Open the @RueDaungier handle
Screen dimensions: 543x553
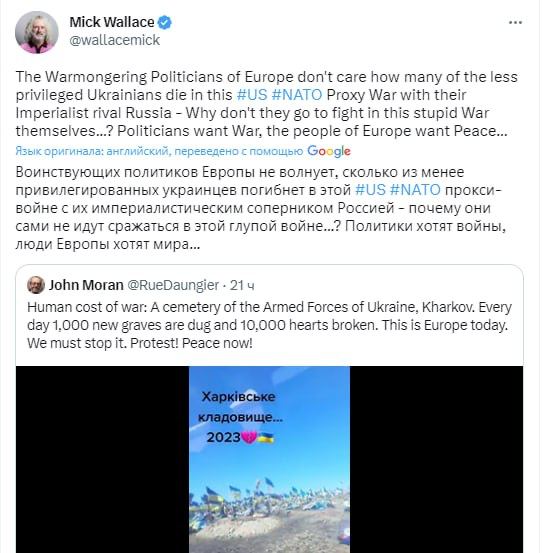pyautogui.click(x=172, y=285)
